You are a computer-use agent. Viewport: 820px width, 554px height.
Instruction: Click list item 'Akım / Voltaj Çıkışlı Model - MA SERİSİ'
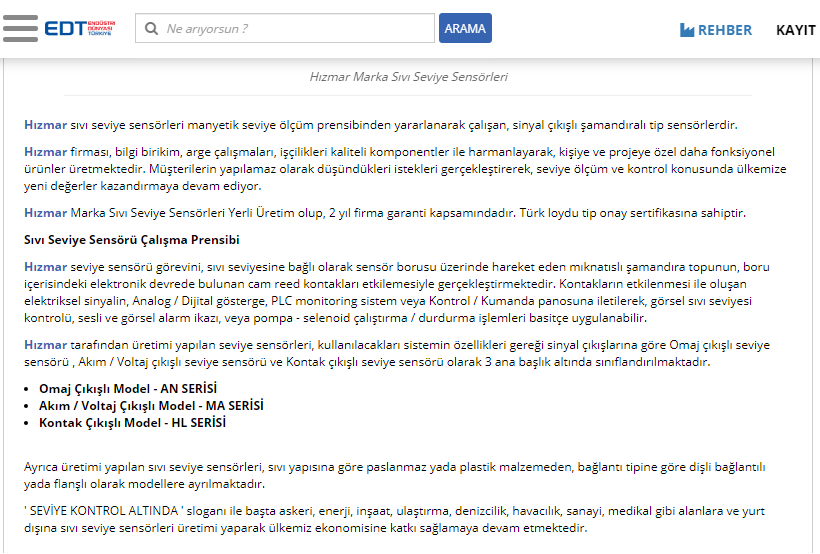click(x=151, y=406)
